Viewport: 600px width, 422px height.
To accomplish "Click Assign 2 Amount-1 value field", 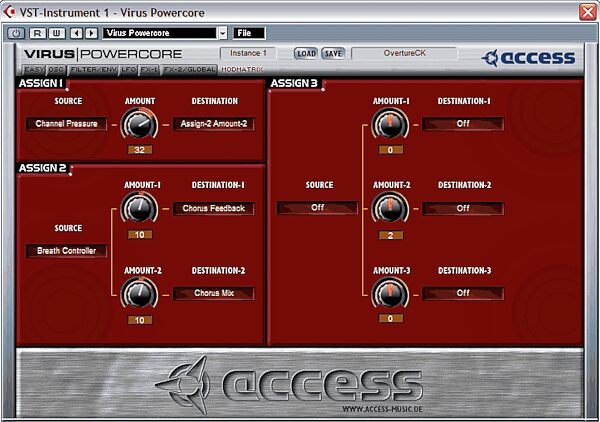I will (140, 235).
